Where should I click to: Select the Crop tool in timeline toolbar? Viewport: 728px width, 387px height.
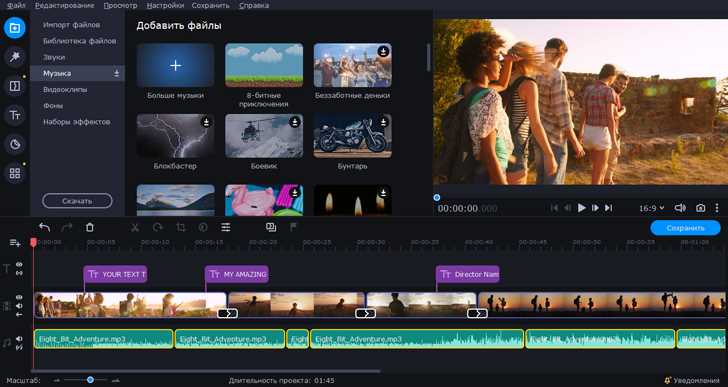coord(181,227)
